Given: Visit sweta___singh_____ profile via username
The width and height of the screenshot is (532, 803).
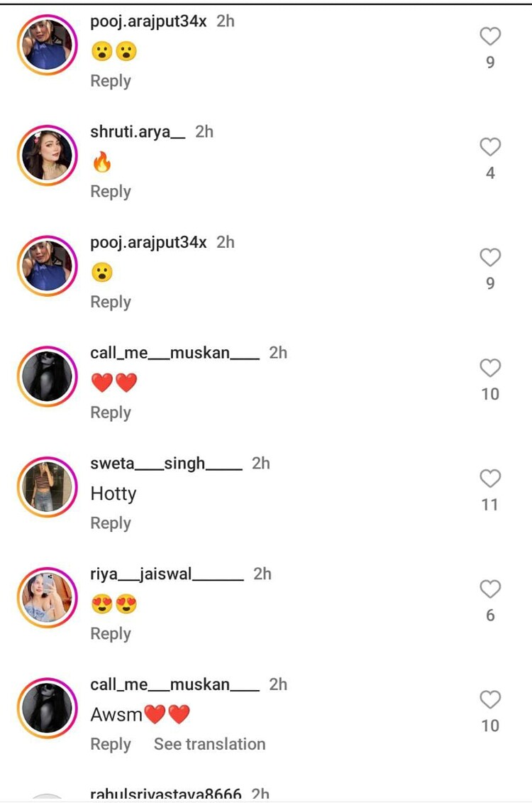Looking at the screenshot, I should tap(166, 464).
